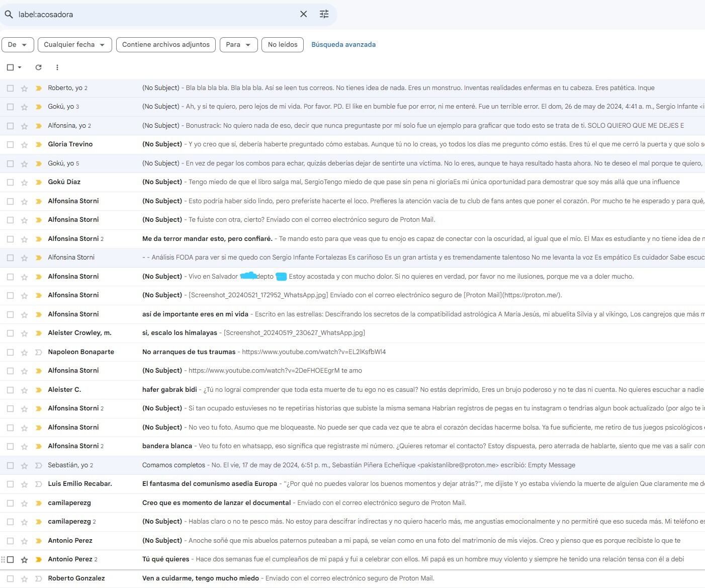Apply the 'No leídos' filter

click(282, 45)
